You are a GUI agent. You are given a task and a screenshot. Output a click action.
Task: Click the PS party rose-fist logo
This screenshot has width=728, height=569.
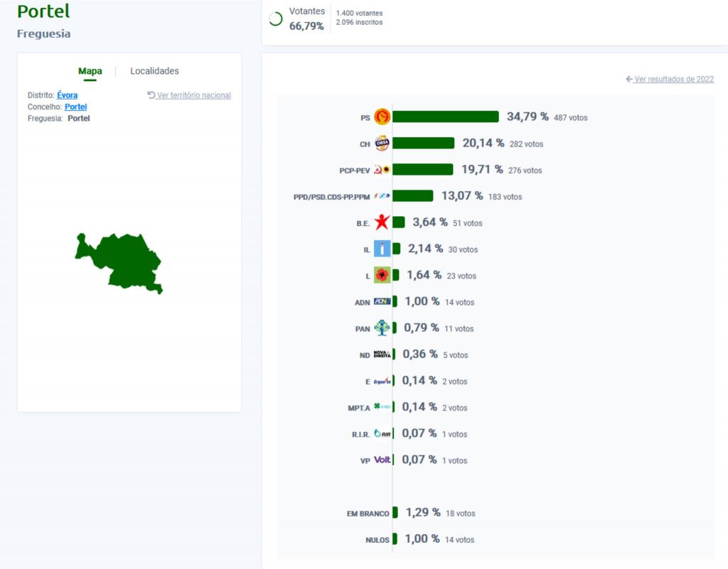click(x=382, y=116)
